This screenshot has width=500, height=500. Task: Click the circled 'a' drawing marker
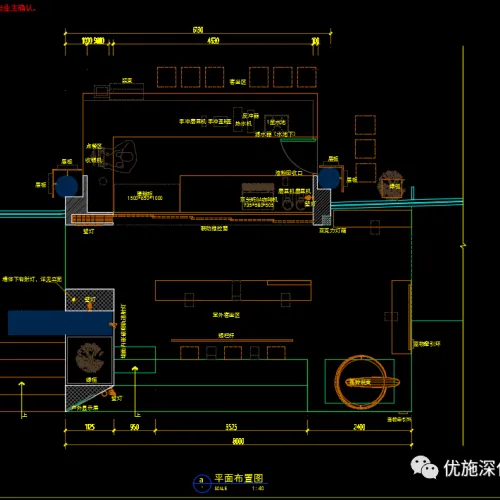202,482
